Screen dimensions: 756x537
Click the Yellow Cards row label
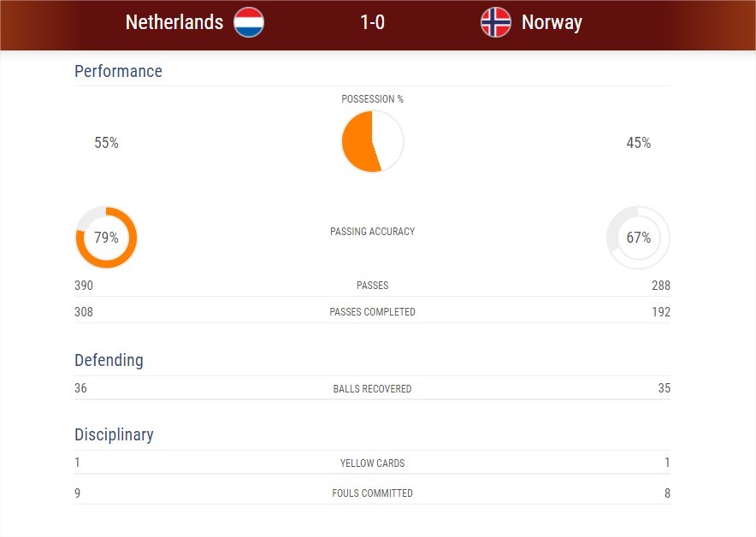(x=372, y=463)
